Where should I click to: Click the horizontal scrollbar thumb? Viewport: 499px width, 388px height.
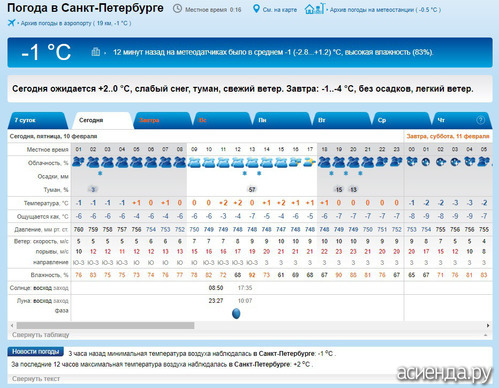coord(105,325)
